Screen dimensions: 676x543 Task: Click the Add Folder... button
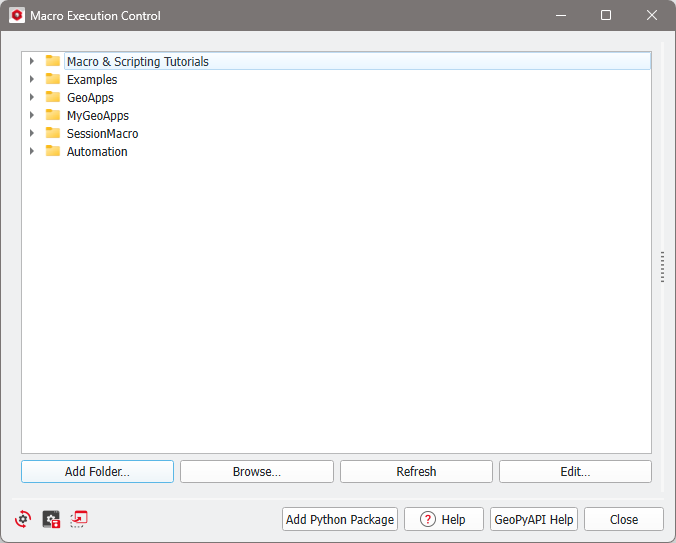click(97, 471)
